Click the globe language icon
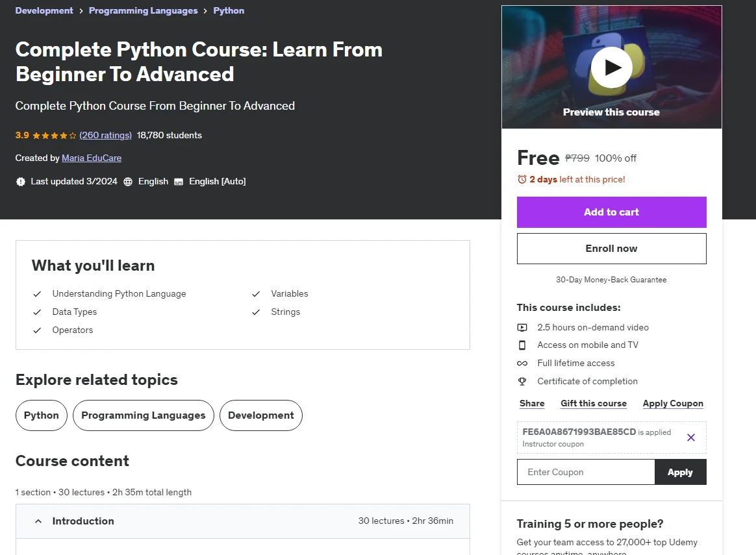The height and width of the screenshot is (555, 756). point(128,182)
